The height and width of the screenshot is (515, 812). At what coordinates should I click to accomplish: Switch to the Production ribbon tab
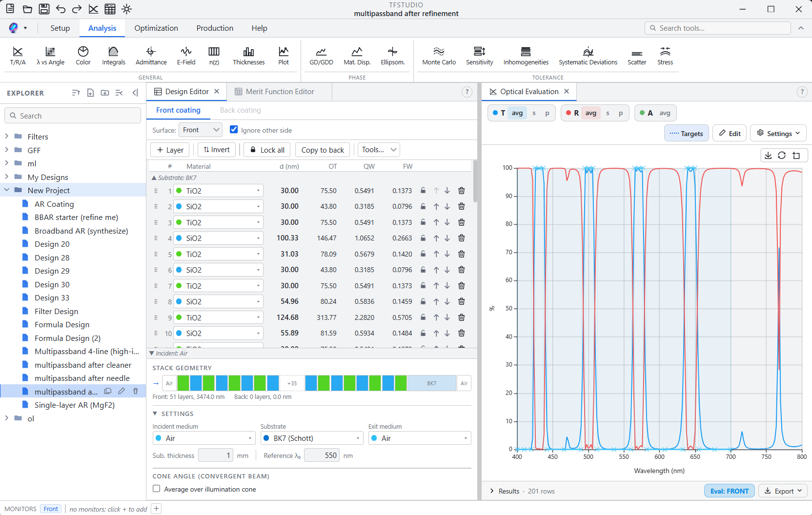click(215, 28)
